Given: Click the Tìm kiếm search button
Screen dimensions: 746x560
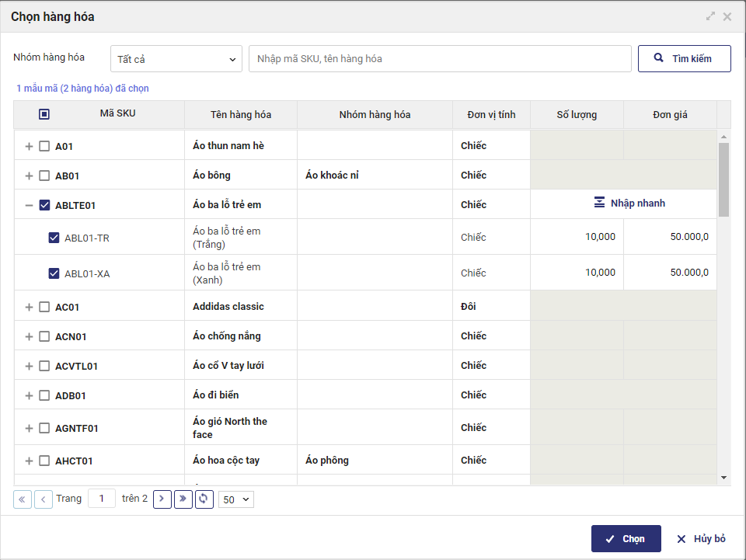Looking at the screenshot, I should 684,58.
